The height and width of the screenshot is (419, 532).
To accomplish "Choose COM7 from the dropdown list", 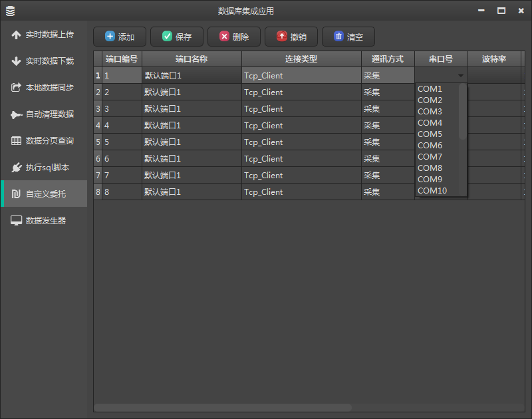I will pyautogui.click(x=437, y=157).
